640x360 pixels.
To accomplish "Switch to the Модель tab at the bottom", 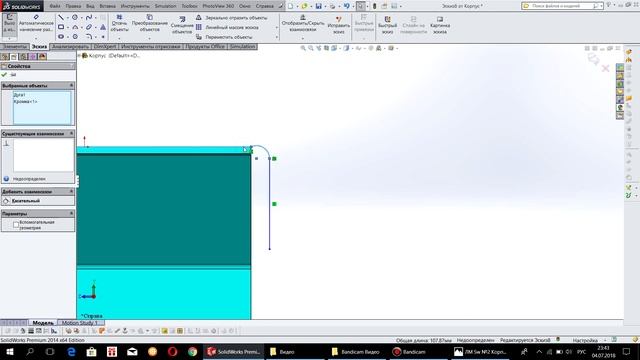I will 43,322.
